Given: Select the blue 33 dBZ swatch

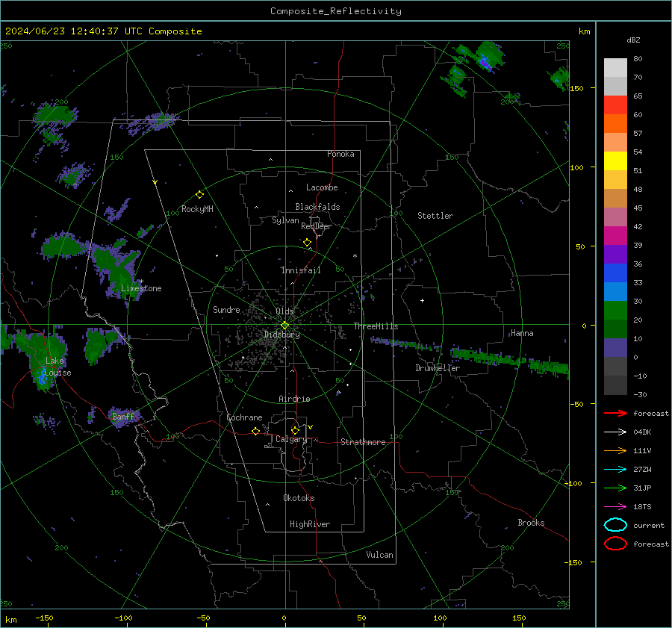Looking at the screenshot, I should [615, 273].
